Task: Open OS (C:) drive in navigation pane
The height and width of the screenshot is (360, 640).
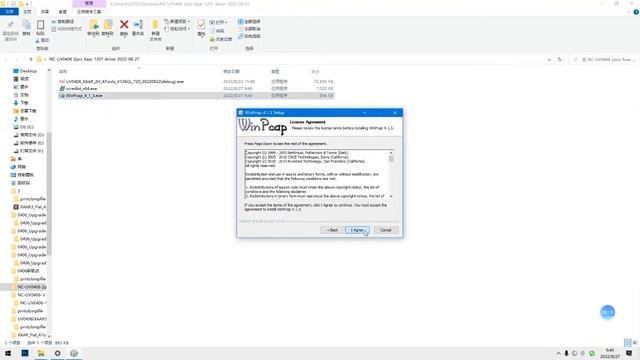Action: (24, 127)
